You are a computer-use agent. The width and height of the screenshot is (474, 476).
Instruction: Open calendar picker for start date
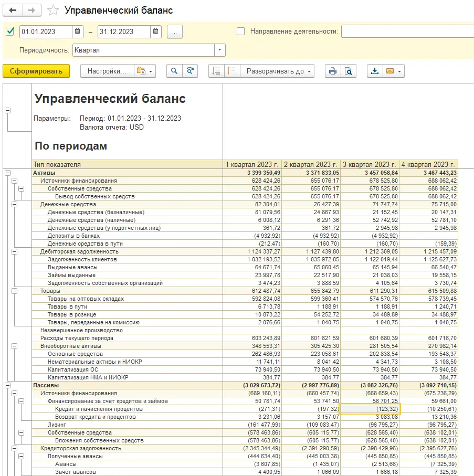78,31
